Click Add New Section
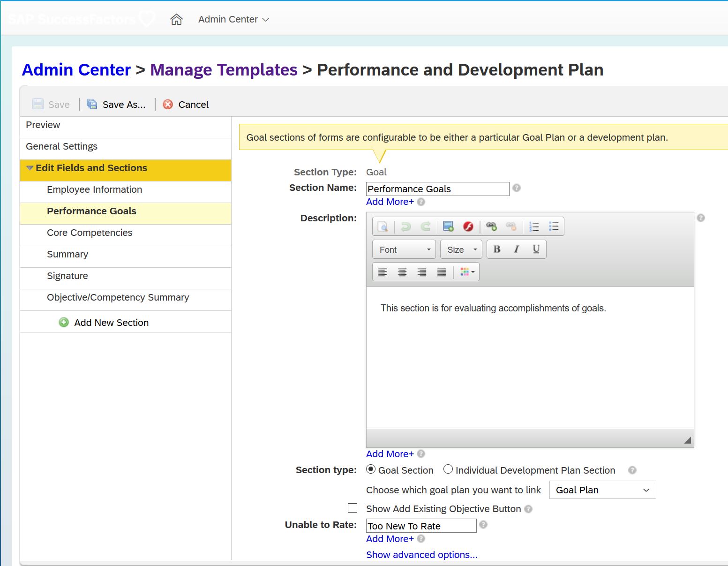The image size is (728, 566). pyautogui.click(x=104, y=323)
